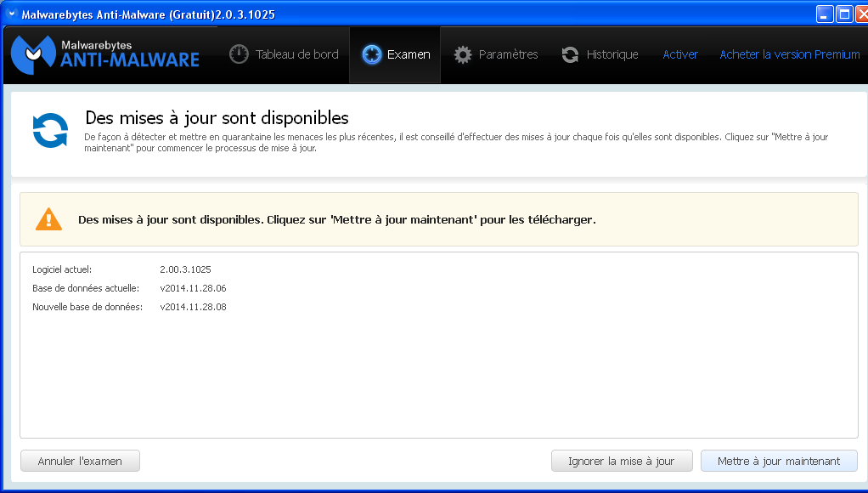Open the Tableau de bord tab
Image resolution: width=868 pixels, height=493 pixels.
tap(284, 54)
